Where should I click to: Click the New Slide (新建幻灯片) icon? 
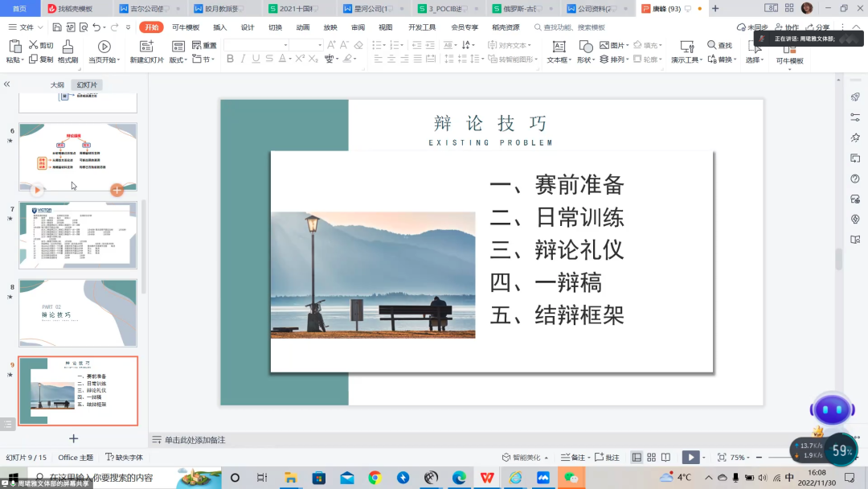tap(146, 47)
